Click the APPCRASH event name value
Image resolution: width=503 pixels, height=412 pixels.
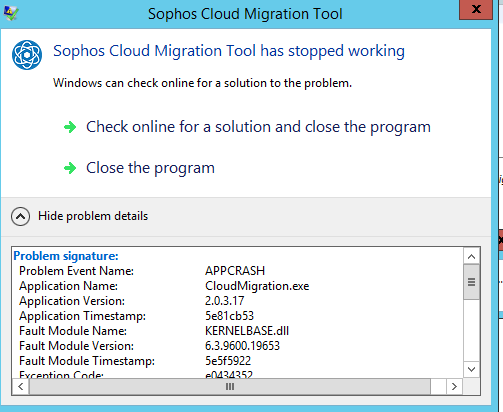[235, 271]
